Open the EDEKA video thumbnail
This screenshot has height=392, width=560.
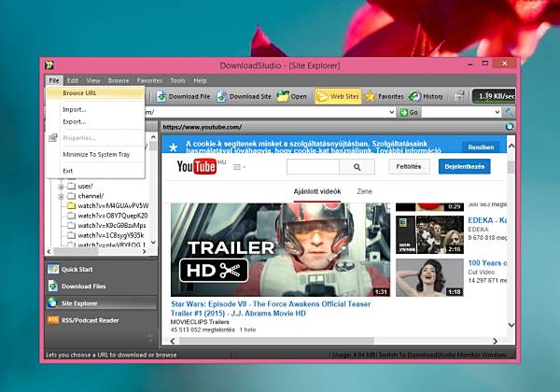(x=429, y=234)
